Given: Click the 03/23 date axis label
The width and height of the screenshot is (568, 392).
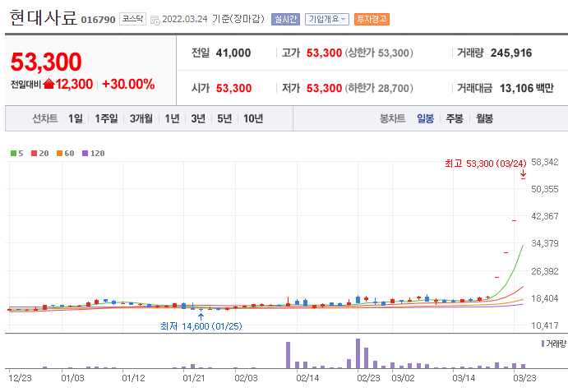Looking at the screenshot, I should 524,378.
